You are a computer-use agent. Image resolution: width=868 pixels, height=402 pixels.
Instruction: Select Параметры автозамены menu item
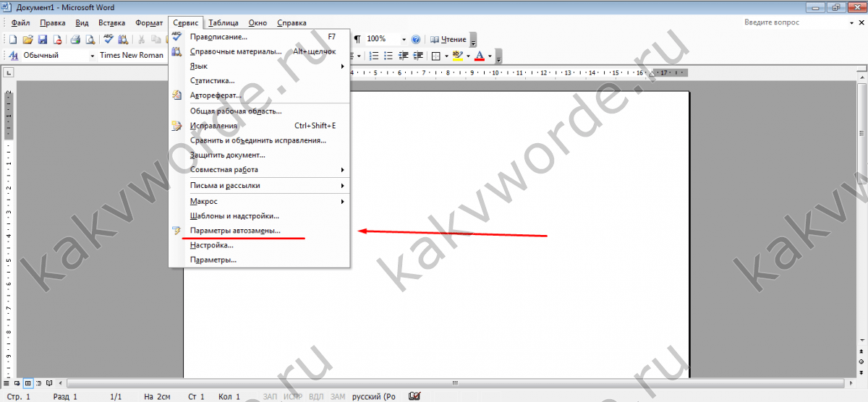[235, 231]
